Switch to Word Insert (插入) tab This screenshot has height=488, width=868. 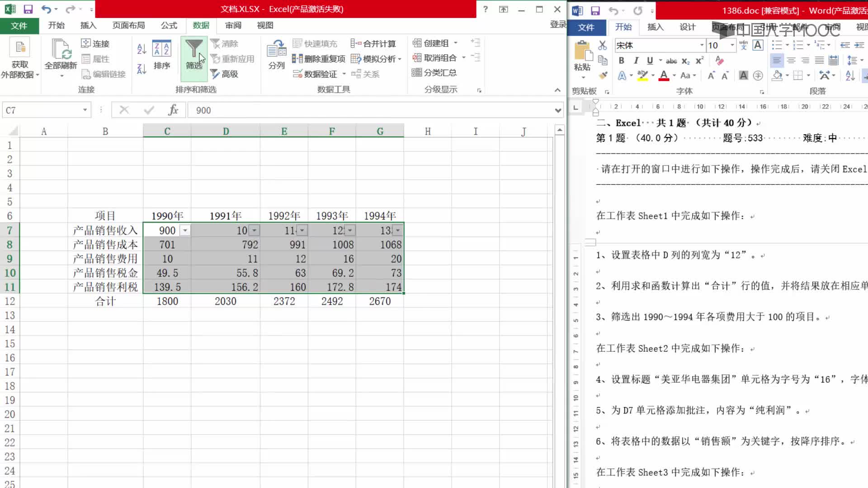coord(655,27)
